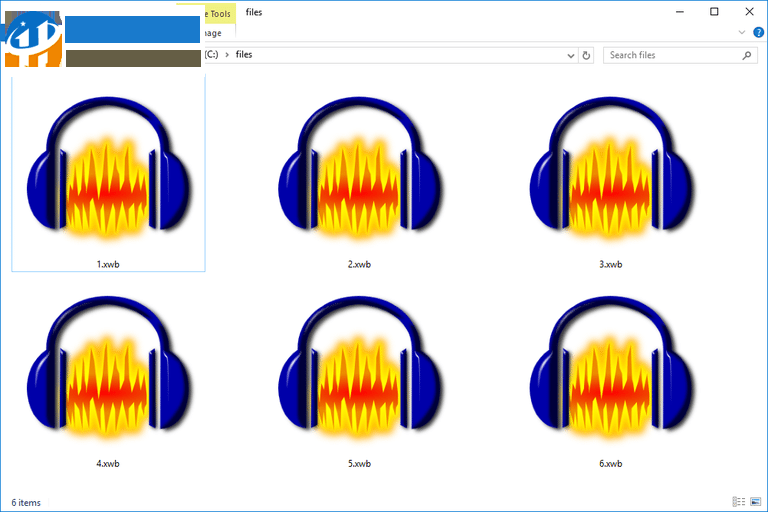Refresh the files folder view
Image resolution: width=768 pixels, height=512 pixels.
coord(587,56)
